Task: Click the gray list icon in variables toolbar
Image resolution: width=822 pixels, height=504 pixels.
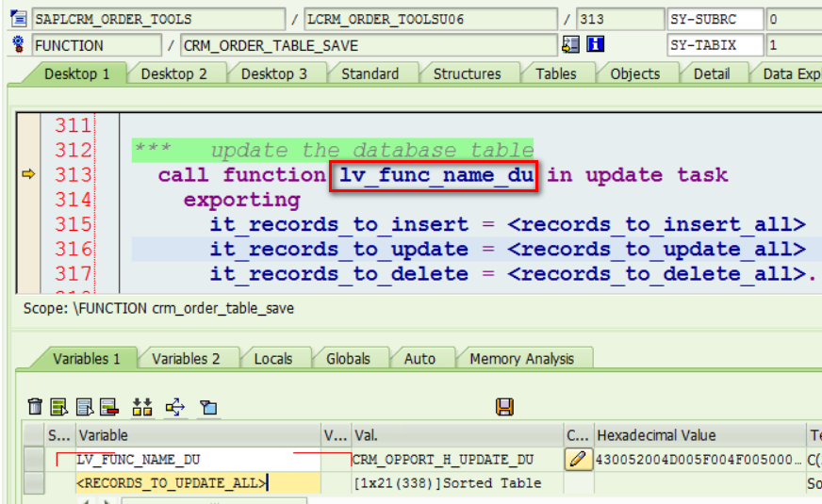Action: (84, 407)
